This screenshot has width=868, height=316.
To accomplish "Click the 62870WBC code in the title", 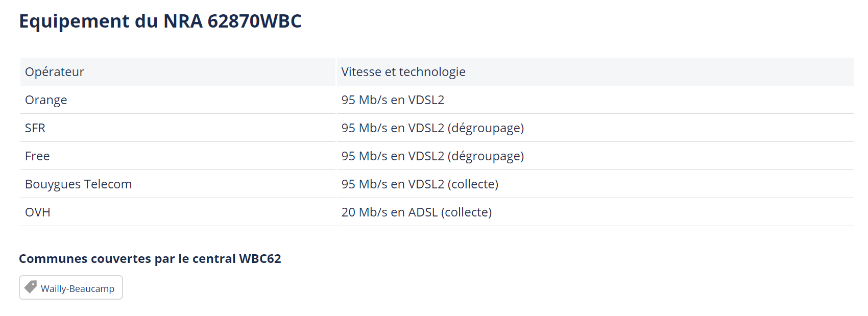I will point(254,21).
